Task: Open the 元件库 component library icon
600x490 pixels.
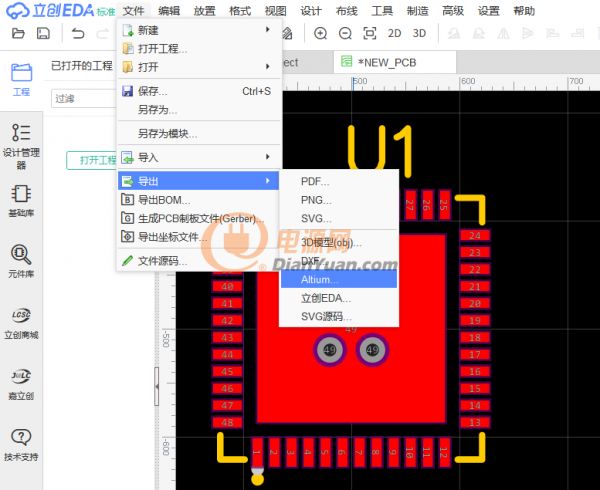Action: tap(21, 262)
